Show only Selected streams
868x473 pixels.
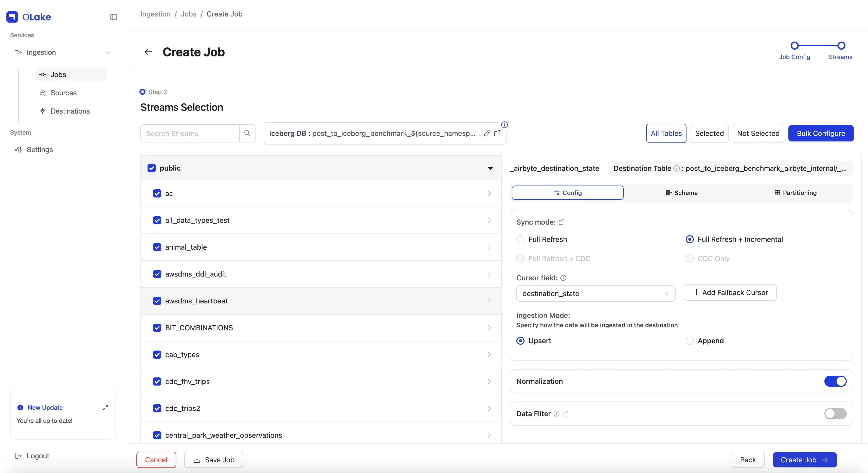709,133
